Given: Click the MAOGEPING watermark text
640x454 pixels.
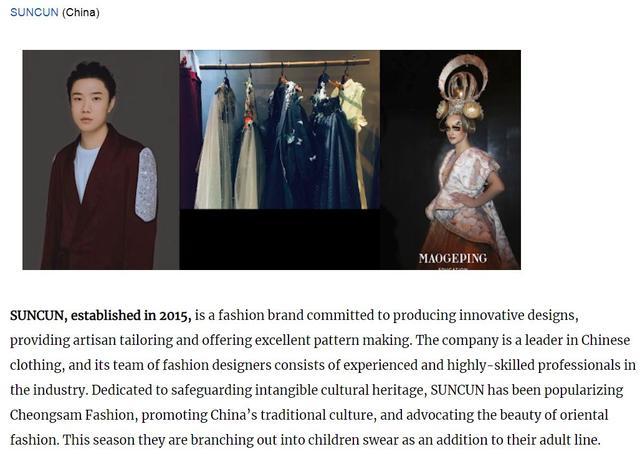Looking at the screenshot, I should (453, 258).
